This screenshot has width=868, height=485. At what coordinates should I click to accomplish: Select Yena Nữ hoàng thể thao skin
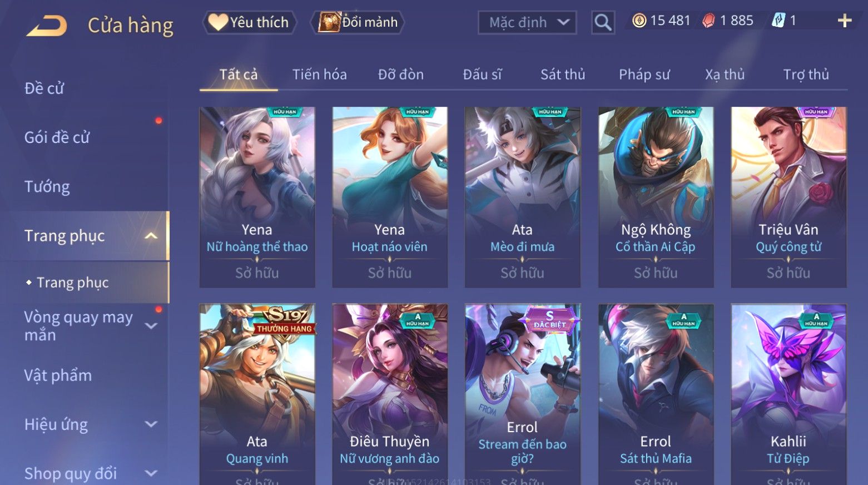click(x=257, y=197)
